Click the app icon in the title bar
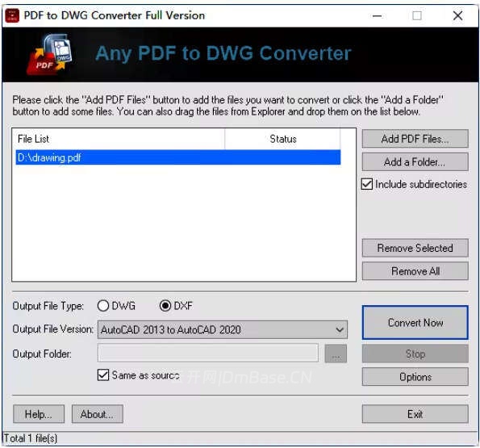 (12, 15)
